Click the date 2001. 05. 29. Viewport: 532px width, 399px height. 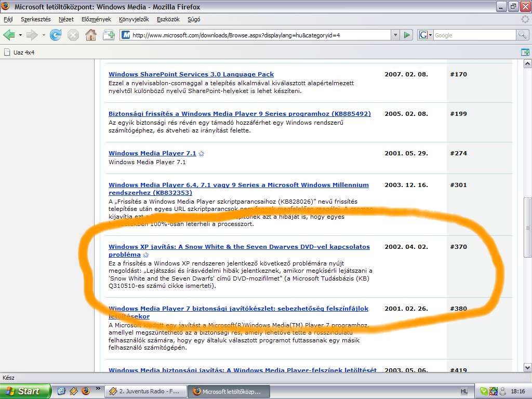click(x=406, y=153)
